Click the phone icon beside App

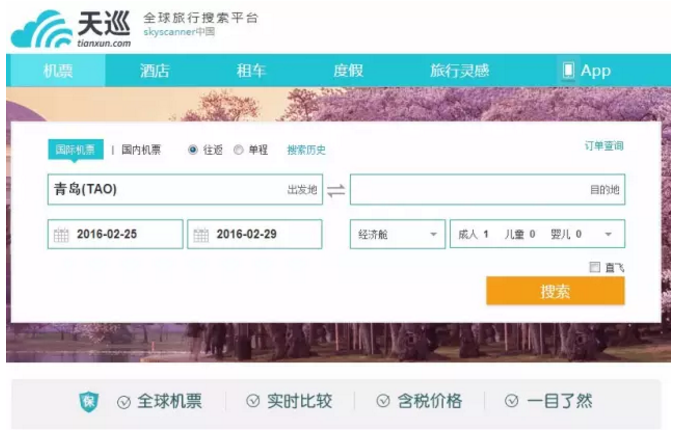pos(568,70)
